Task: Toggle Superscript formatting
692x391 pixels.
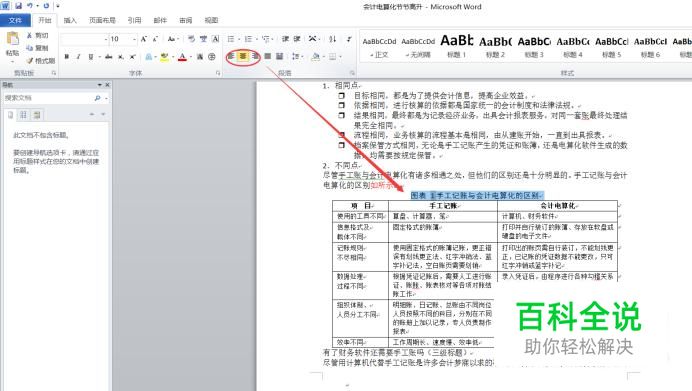Action: [132, 56]
